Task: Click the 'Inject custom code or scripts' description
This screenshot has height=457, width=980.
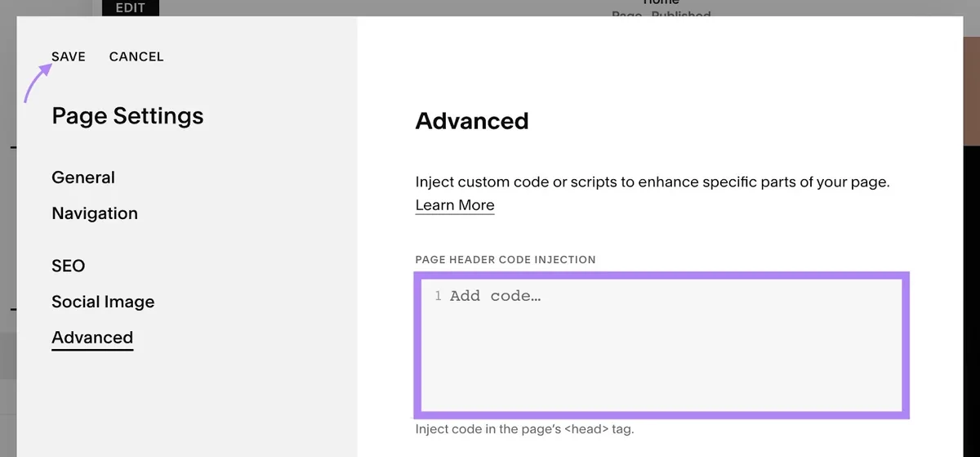Action: pos(653,181)
